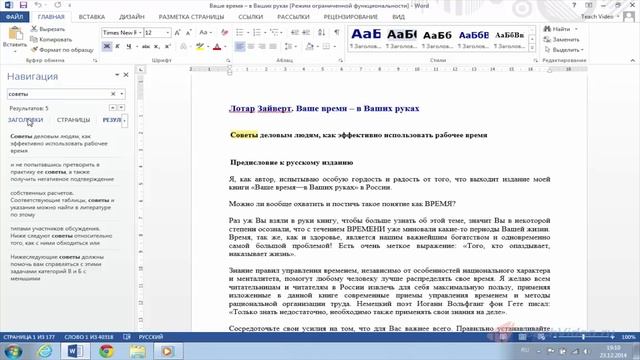Increase font size with the grow font icon
Screen dimensions: 640x360
click(x=177, y=33)
